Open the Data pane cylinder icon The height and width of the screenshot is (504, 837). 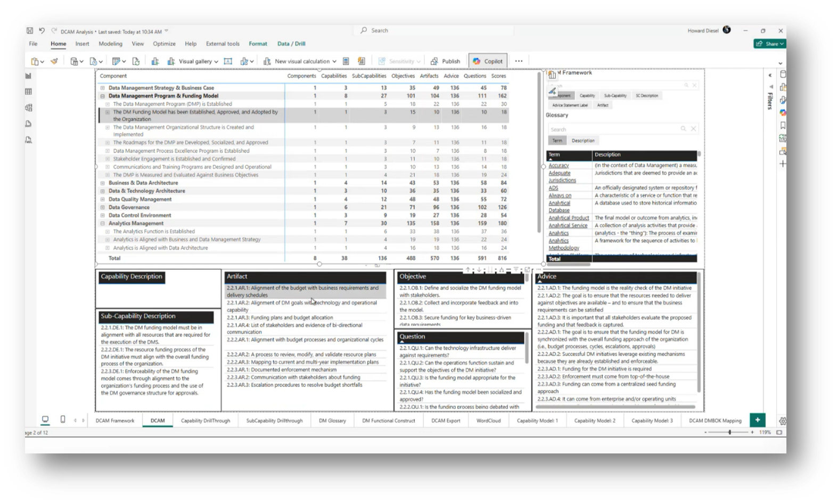pos(783,75)
